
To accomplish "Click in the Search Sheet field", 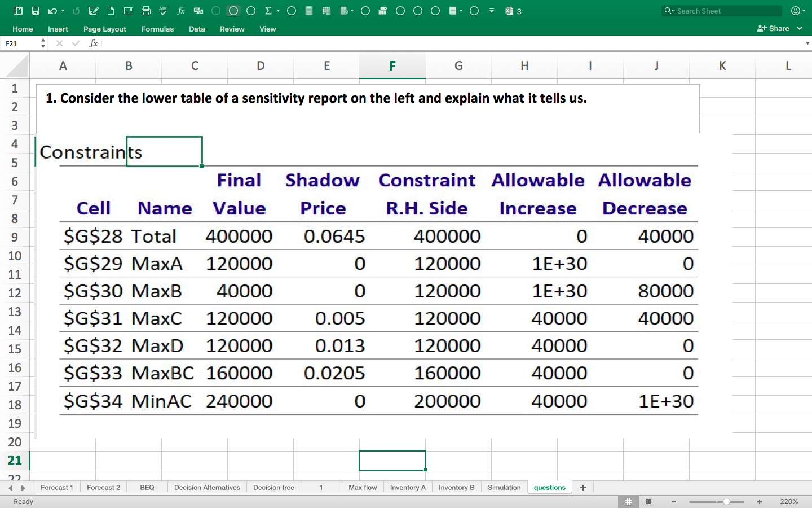I will [722, 11].
